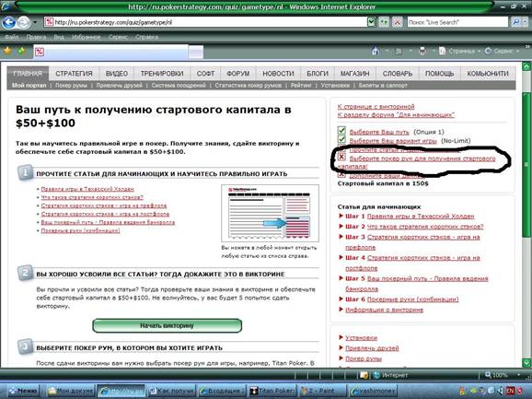The height and width of the screenshot is (399, 532).
Task: Click red X box beside Выберите покер рум
Action: point(341,157)
